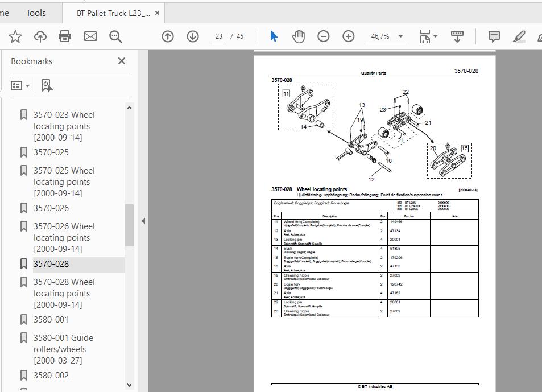Open the fit page dropdown arrow

tap(435, 36)
